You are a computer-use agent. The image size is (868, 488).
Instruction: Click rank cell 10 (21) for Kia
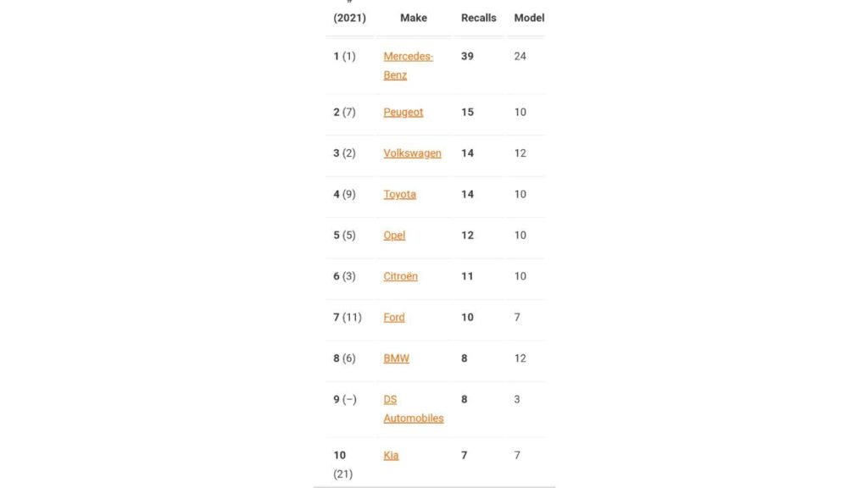342,464
